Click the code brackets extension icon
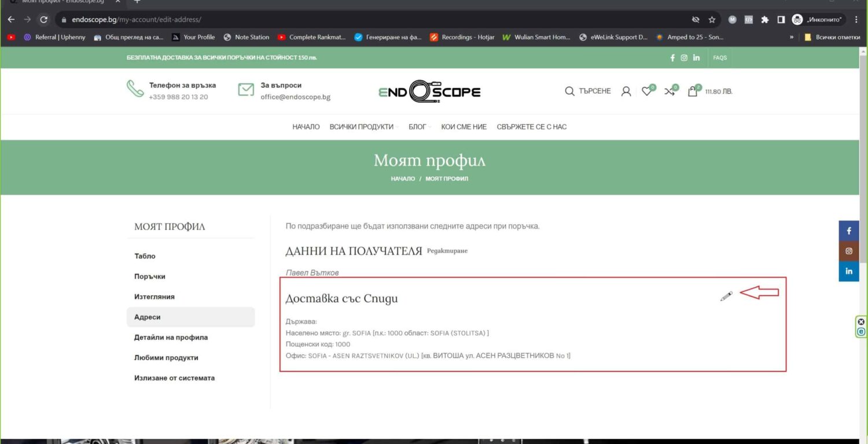 tap(748, 20)
